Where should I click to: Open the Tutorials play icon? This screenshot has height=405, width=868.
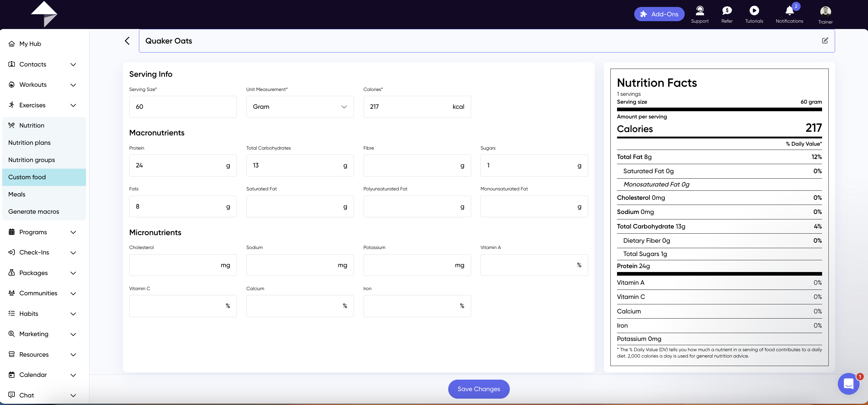(754, 11)
